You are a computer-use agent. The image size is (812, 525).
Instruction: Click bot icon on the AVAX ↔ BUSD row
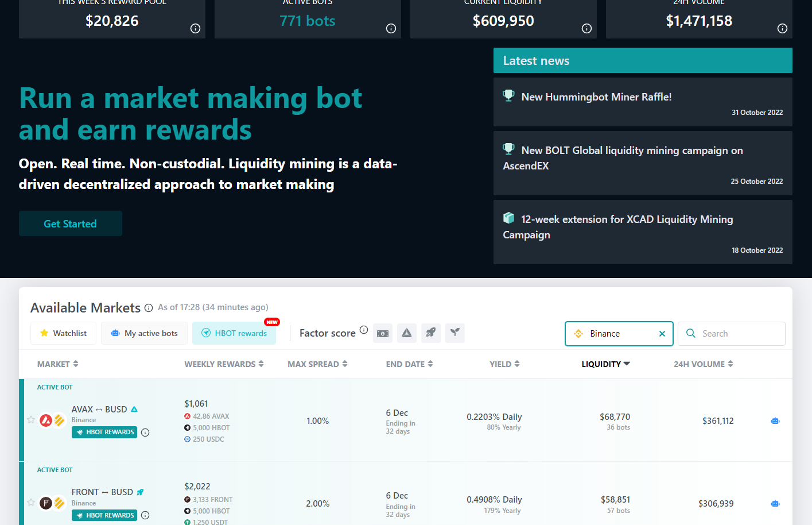775,421
